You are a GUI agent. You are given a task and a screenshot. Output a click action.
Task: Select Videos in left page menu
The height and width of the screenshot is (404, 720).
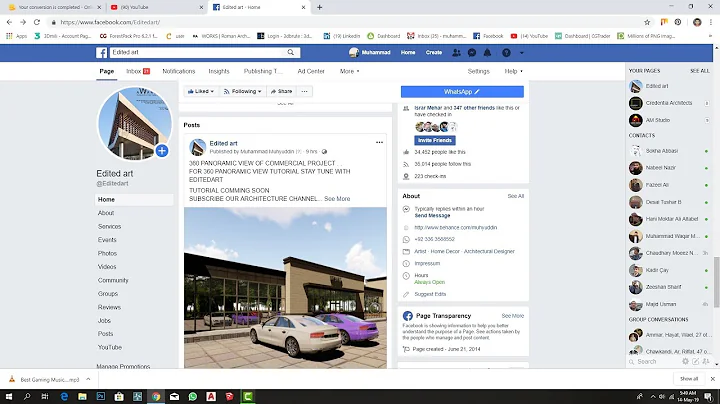tap(107, 267)
